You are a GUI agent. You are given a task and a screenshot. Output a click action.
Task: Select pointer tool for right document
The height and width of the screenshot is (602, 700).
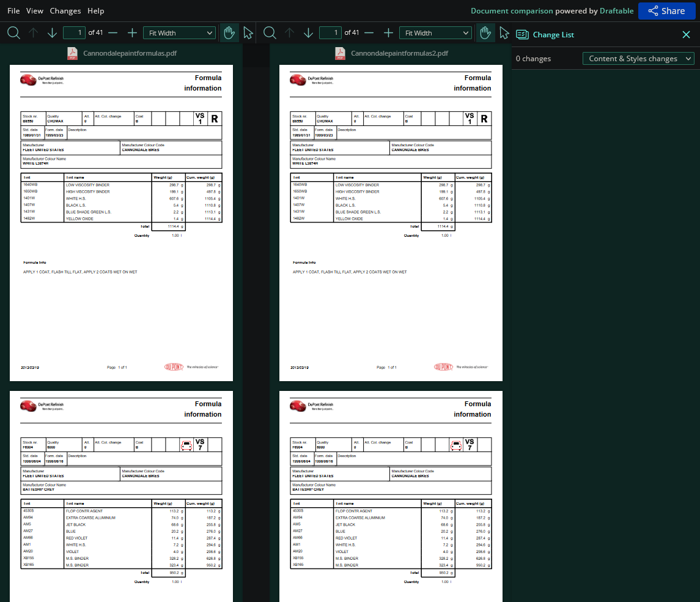tap(504, 32)
